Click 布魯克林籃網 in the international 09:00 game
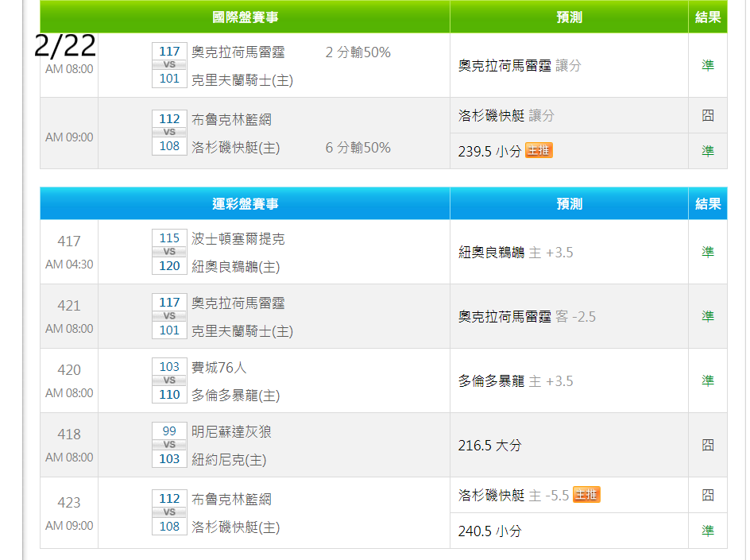The width and height of the screenshot is (750, 560). point(231,119)
